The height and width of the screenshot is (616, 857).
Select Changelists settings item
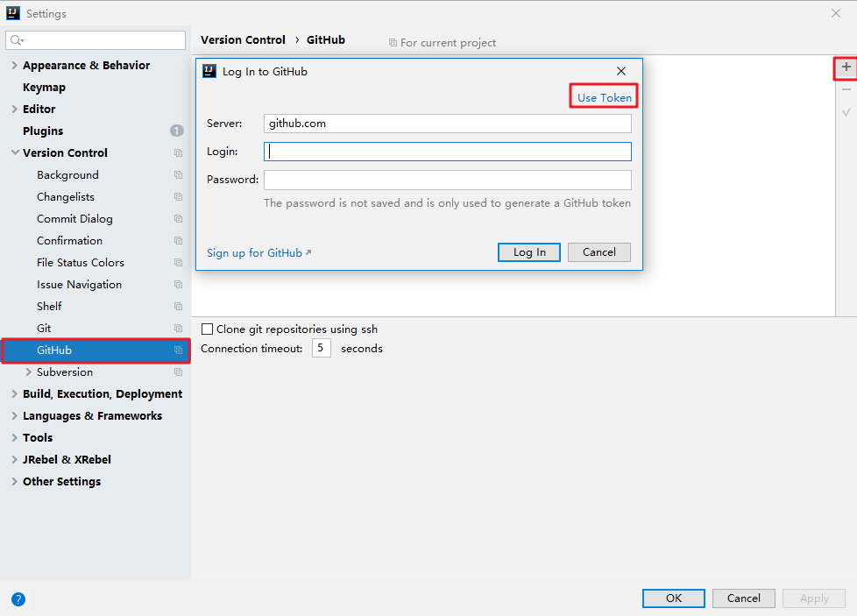66,197
